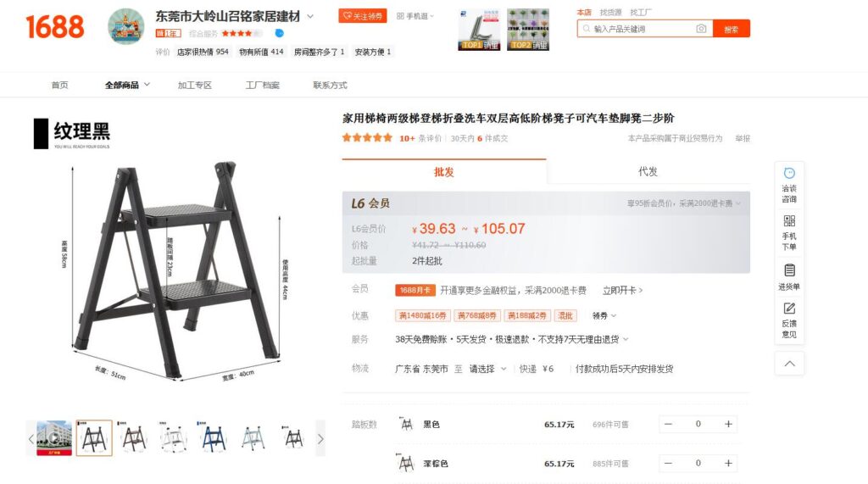The height and width of the screenshot is (484, 868).
Task: Decrease quantity for 黑色 with minus
Action: [x=668, y=424]
